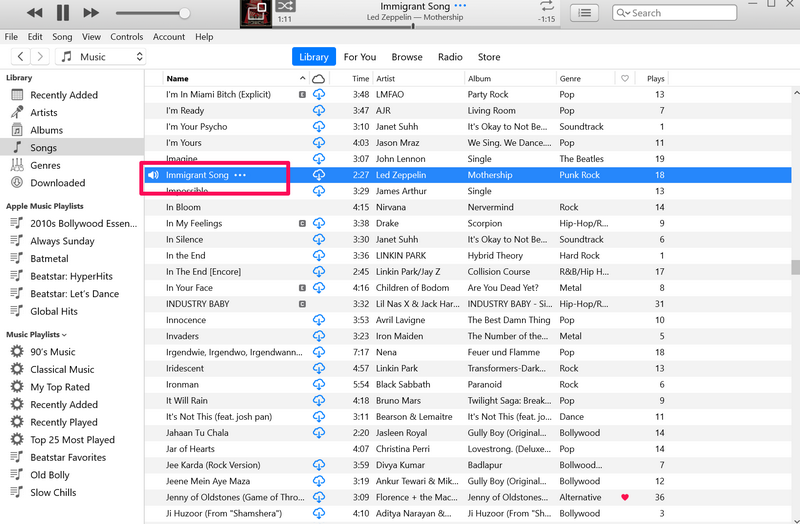Open the Up Next list
The image size is (800, 524).
pos(585,13)
